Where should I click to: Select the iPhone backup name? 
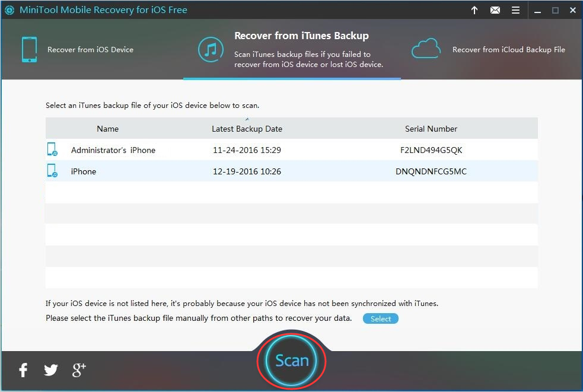point(84,171)
